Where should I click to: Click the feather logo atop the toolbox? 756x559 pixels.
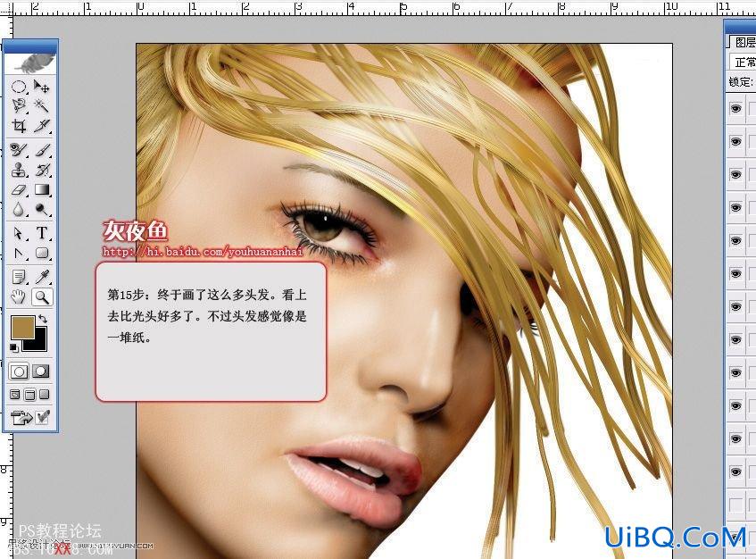click(35, 63)
